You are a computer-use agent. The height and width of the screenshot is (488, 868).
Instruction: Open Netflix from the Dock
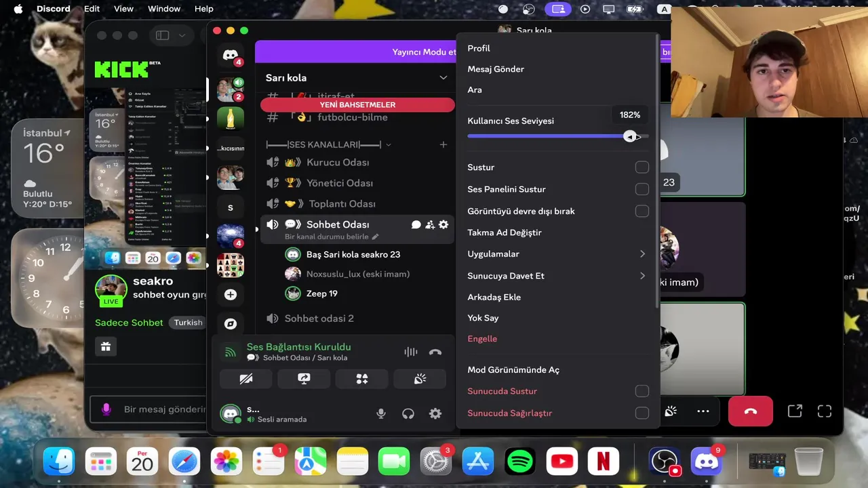pos(603,462)
